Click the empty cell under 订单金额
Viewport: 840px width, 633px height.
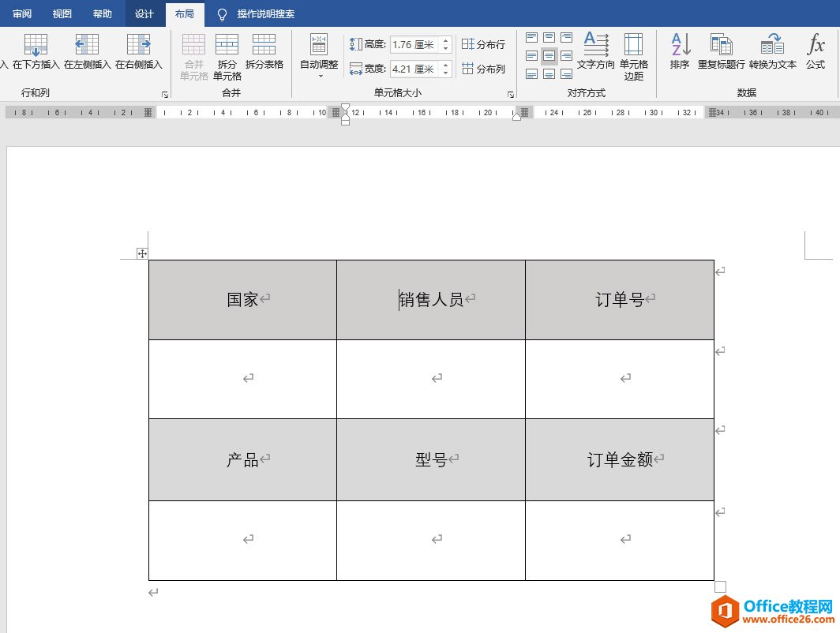point(620,540)
